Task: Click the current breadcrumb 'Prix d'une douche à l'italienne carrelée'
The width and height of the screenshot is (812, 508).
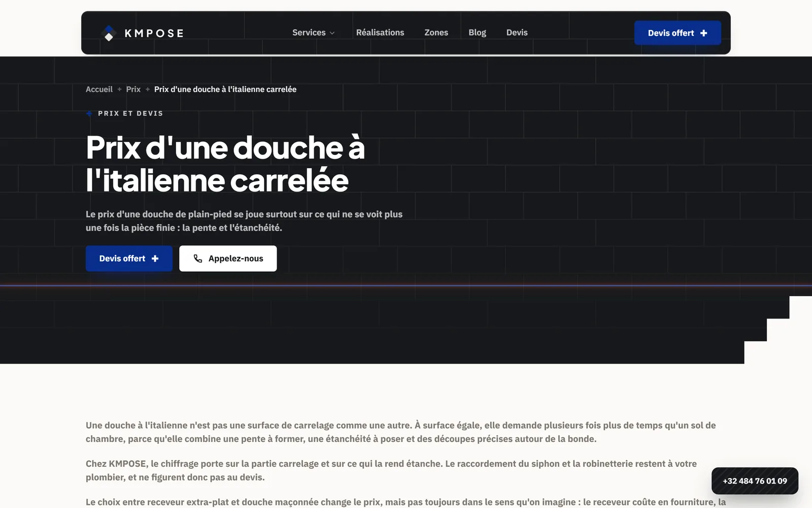Action: (225, 89)
